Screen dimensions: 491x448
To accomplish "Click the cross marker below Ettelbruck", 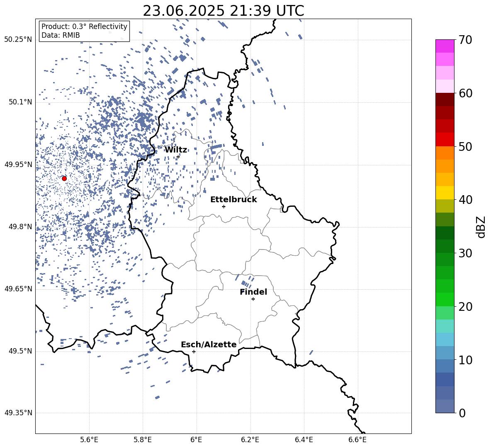I will 224,206.
